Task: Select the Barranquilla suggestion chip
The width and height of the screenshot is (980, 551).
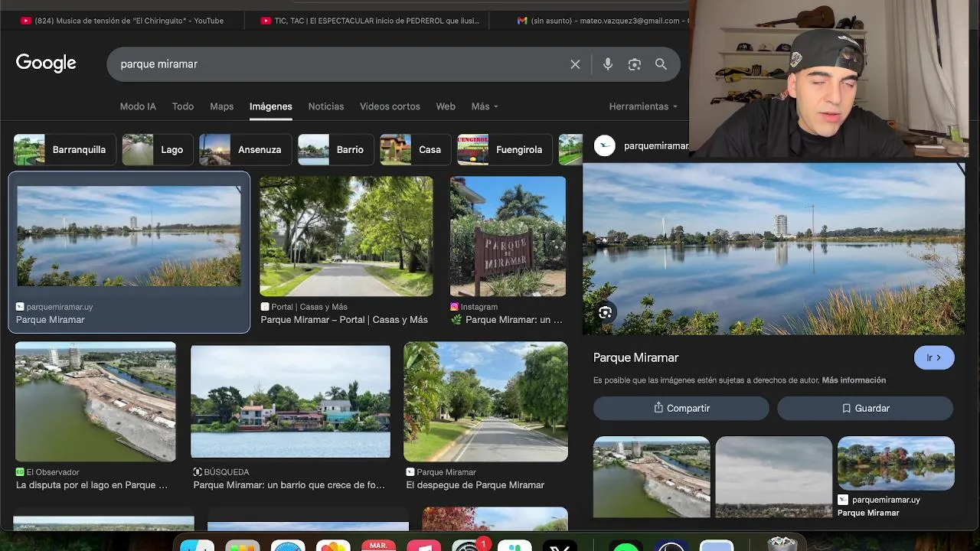Action: pos(65,149)
